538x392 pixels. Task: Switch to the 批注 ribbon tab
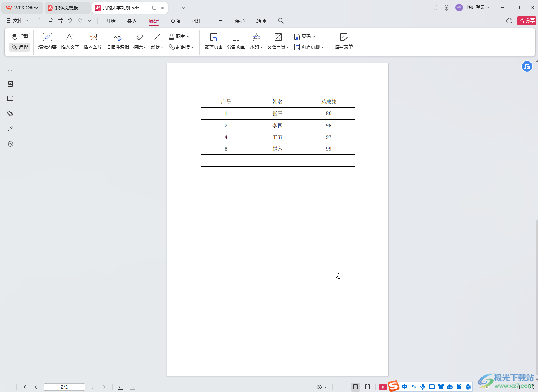point(197,21)
